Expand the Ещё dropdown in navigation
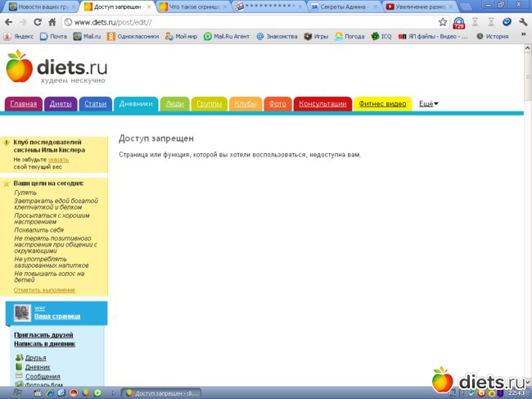The image size is (532, 399). point(429,104)
